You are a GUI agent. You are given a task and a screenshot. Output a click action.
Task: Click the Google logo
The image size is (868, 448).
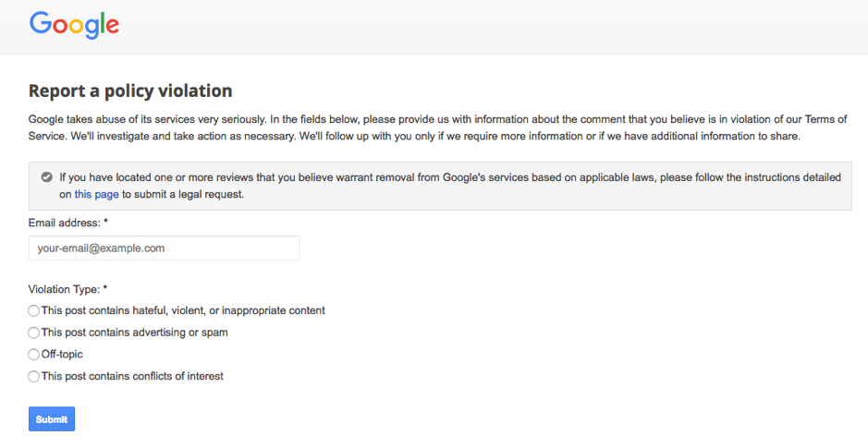[74, 25]
